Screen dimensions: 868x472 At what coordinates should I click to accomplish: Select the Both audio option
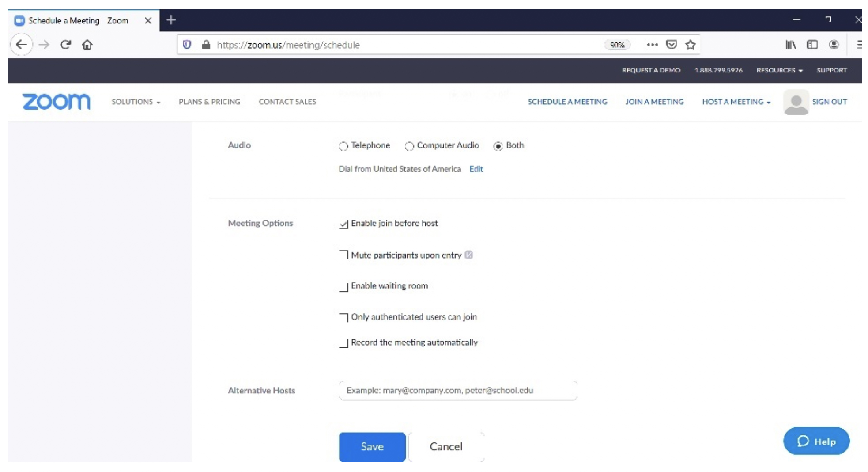[498, 146]
